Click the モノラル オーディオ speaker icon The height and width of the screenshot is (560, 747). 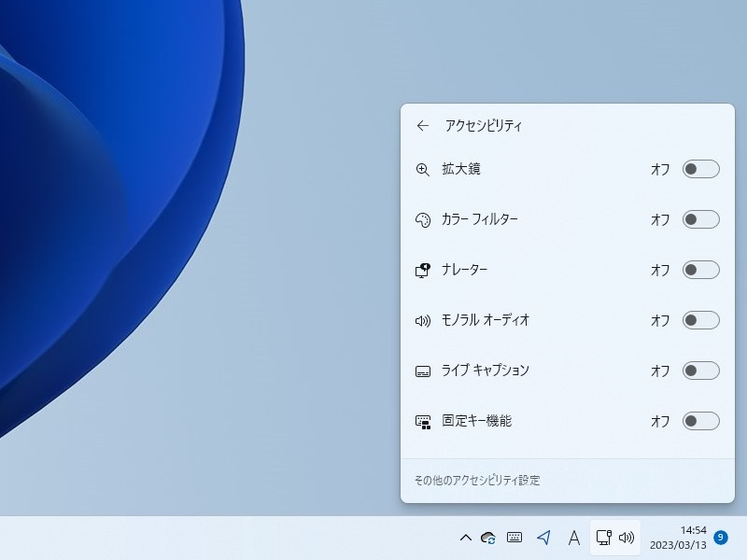423,320
